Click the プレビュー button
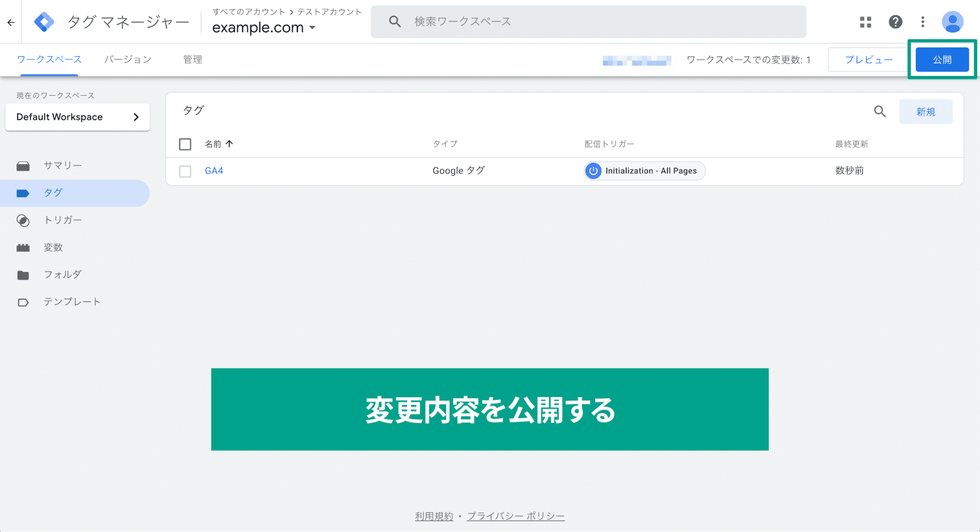This screenshot has height=532, width=980. pos(868,59)
